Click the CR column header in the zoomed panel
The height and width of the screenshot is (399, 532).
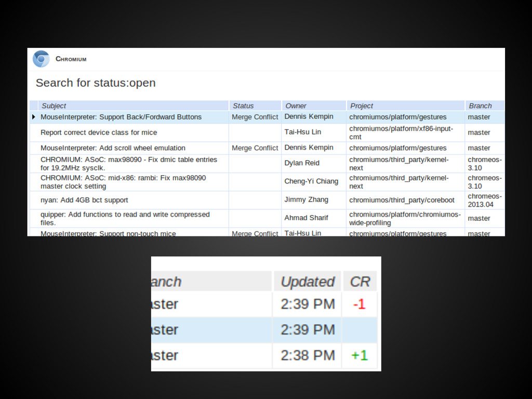[360, 282]
